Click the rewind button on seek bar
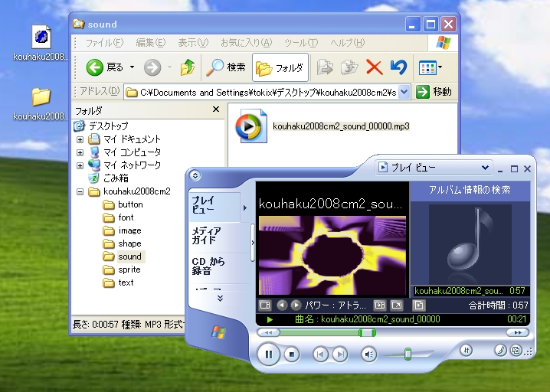This screenshot has height=392, width=550. pyautogui.click(x=269, y=333)
